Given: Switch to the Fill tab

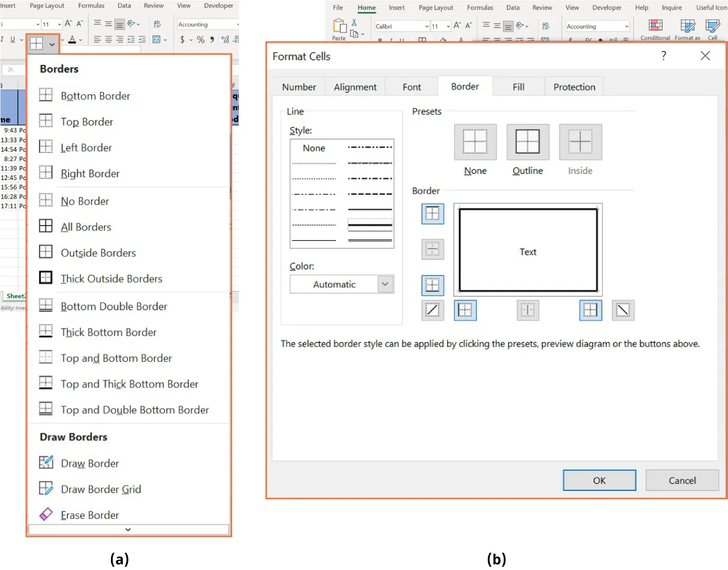Looking at the screenshot, I should [x=518, y=86].
